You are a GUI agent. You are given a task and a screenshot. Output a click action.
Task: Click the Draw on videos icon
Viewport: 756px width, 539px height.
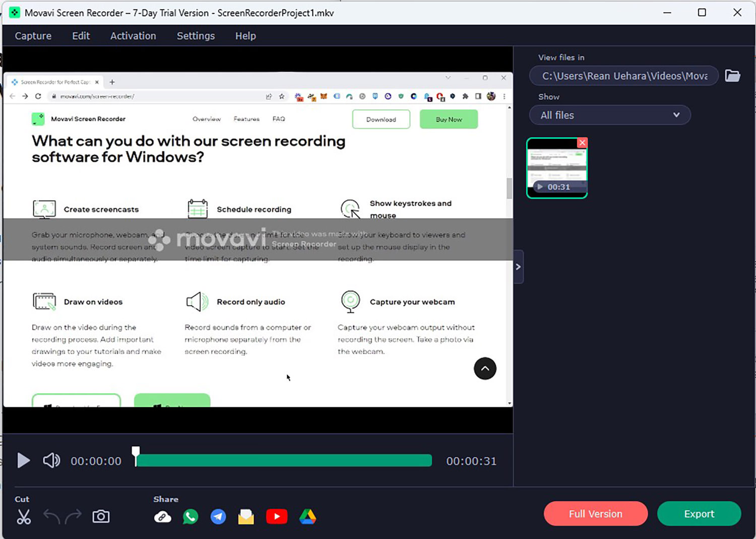pyautogui.click(x=44, y=302)
